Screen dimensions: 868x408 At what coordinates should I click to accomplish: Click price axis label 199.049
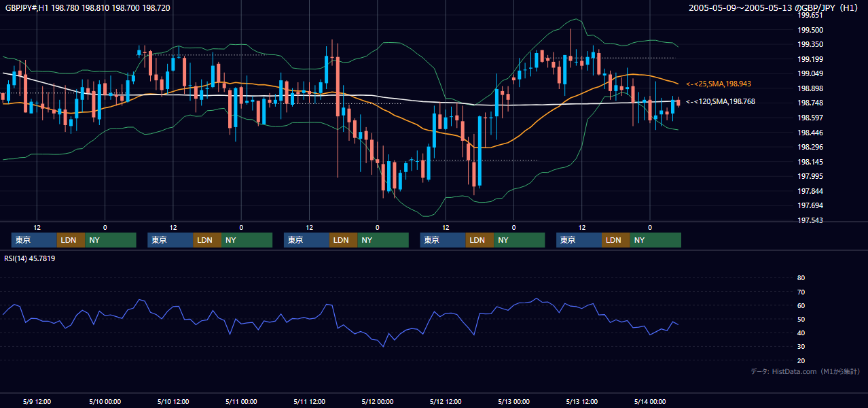coord(810,73)
